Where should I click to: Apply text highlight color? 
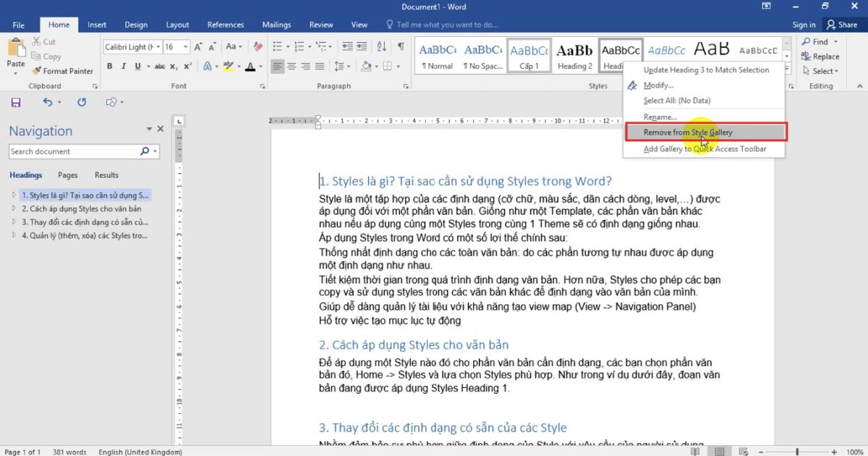point(229,66)
